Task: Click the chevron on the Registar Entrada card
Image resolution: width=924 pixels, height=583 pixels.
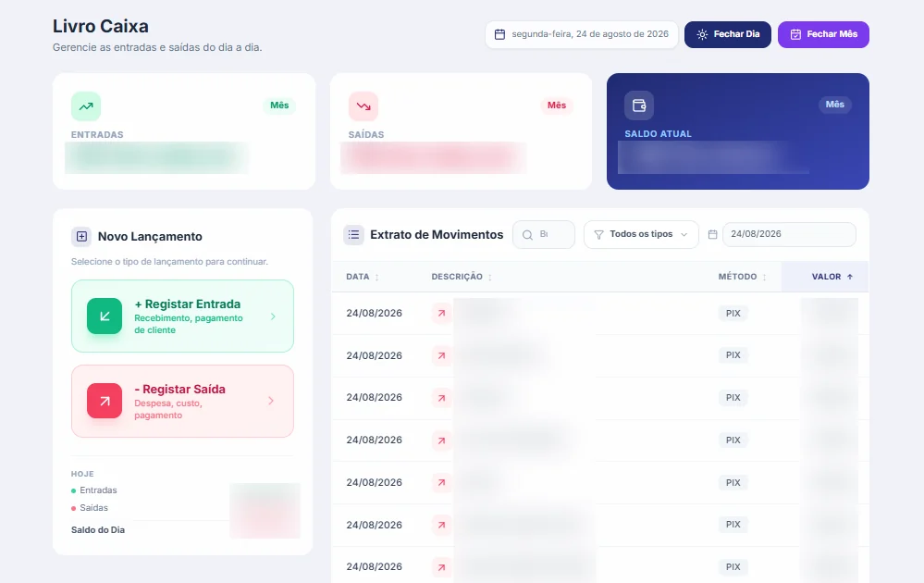Action: (x=273, y=316)
